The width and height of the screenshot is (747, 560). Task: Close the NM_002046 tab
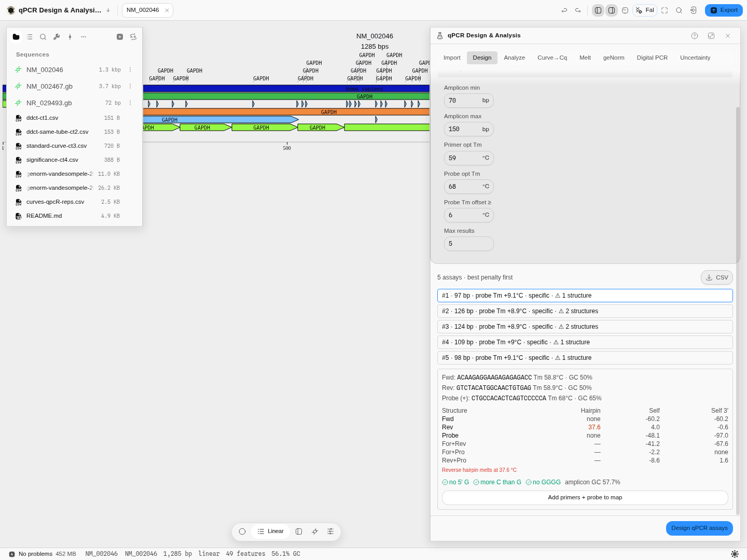tap(167, 10)
